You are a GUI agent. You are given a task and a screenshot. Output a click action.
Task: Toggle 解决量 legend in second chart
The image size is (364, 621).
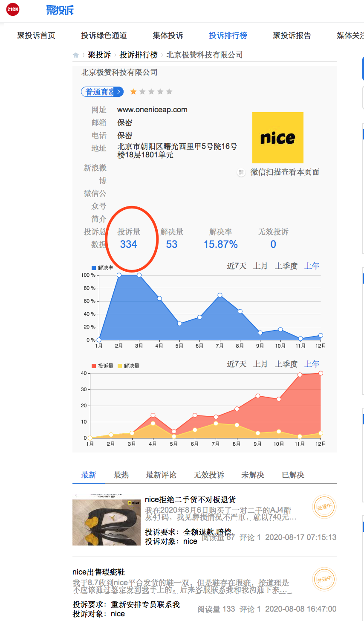[129, 366]
